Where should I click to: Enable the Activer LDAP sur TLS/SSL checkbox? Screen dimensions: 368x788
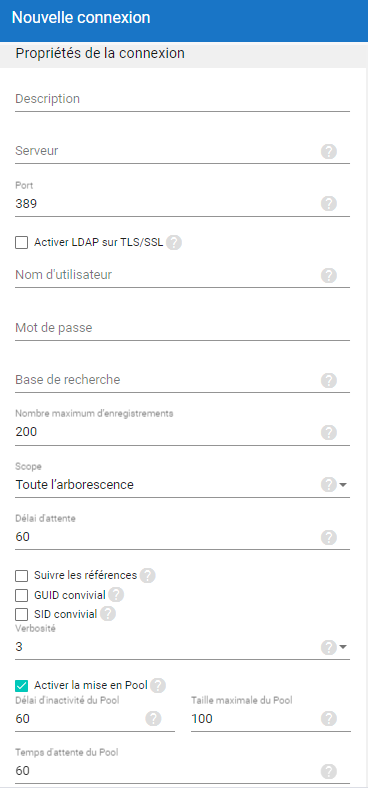coord(22,243)
